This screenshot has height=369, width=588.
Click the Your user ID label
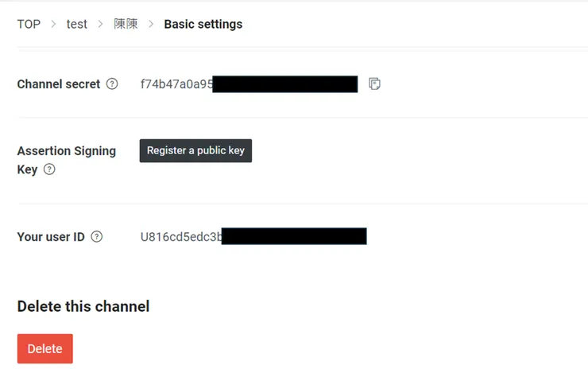[51, 236]
